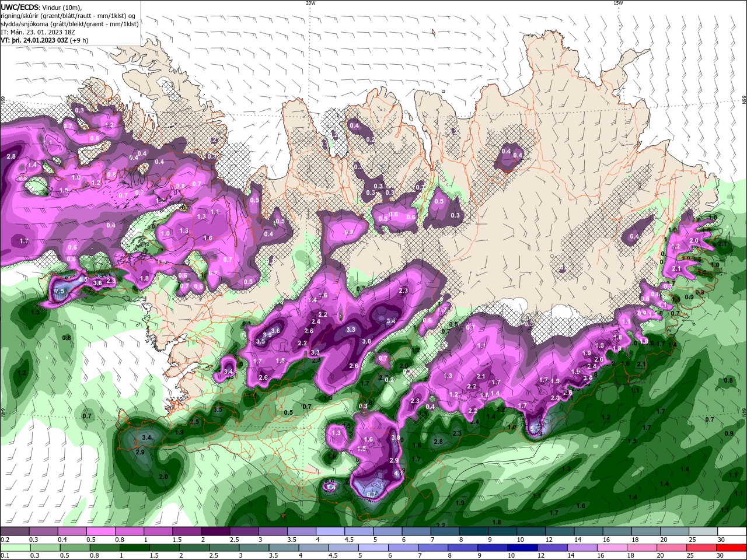747x560 pixels.
Task: Click the '20W' longitude label
Action: coord(310,3)
